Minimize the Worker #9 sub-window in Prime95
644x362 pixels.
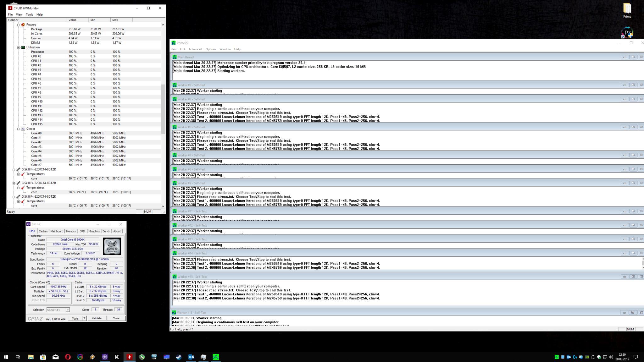pos(625,183)
